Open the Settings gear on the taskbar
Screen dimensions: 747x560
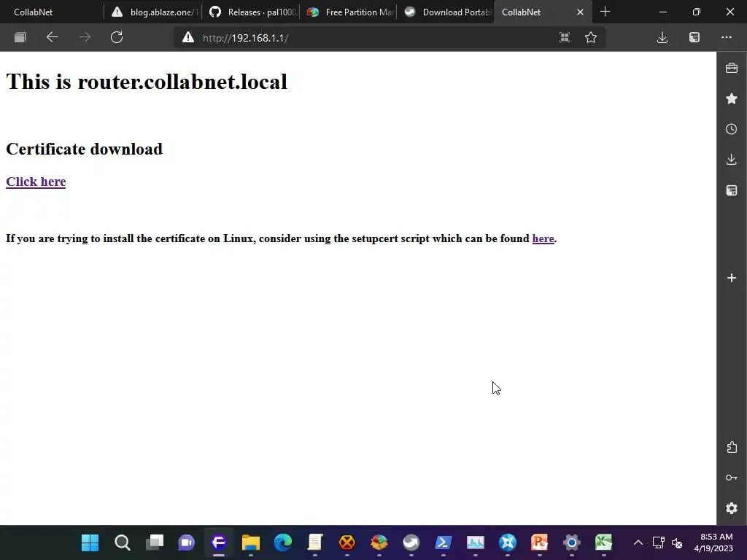(572, 542)
